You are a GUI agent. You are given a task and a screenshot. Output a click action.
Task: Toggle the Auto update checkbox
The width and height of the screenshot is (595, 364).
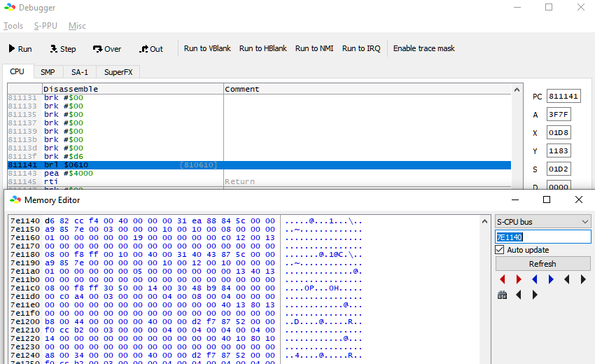(x=500, y=250)
